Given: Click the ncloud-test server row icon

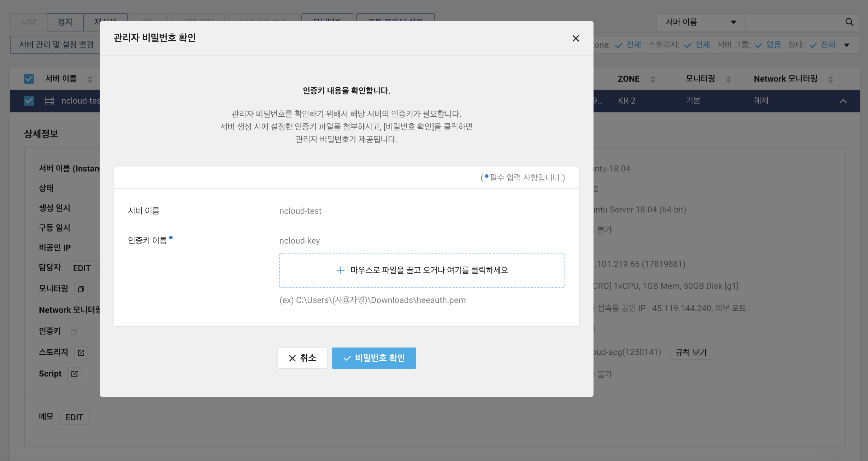Looking at the screenshot, I should coord(50,101).
